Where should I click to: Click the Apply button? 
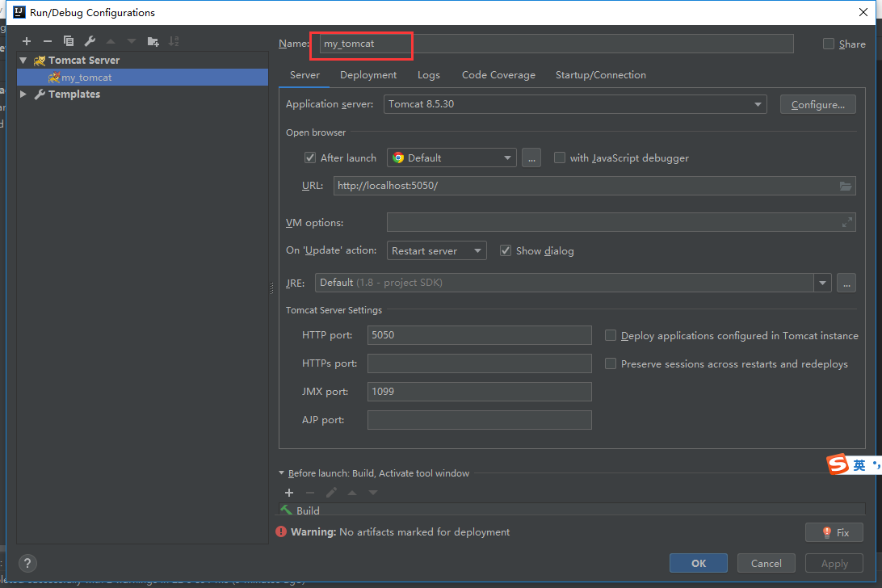click(x=834, y=563)
